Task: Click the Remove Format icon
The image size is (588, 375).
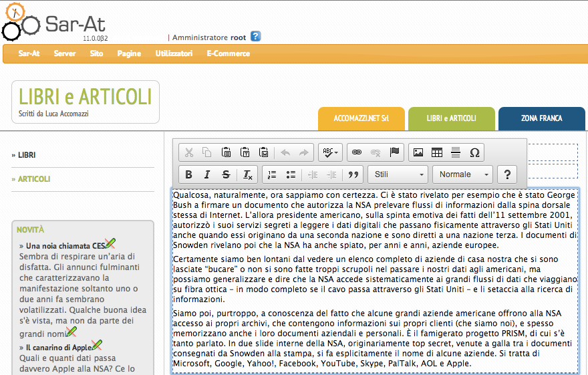Action: click(x=247, y=174)
